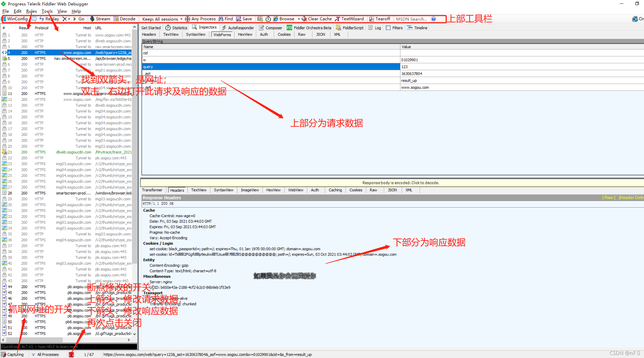The image size is (644, 358).
Task: Click the All Processes filter in status bar
Action: [45, 354]
